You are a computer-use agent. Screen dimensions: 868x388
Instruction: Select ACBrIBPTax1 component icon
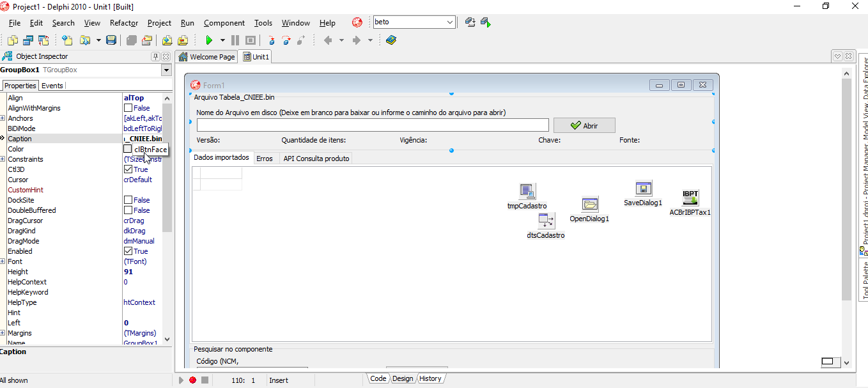click(690, 197)
